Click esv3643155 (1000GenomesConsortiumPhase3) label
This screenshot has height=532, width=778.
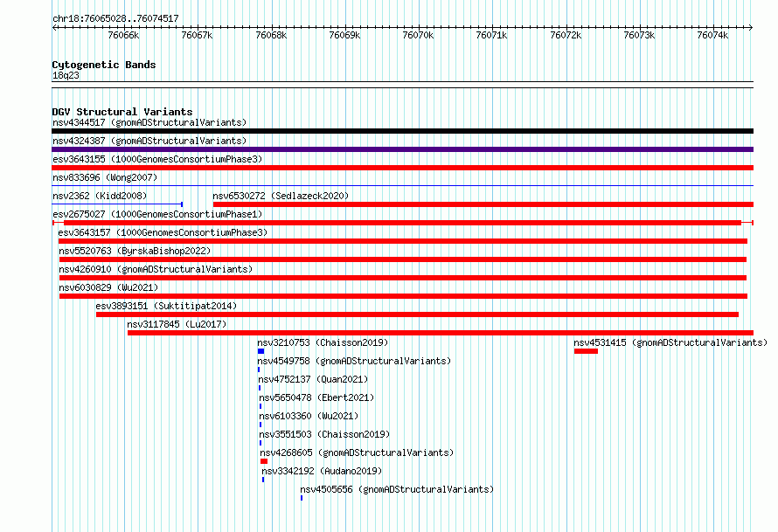(157, 159)
